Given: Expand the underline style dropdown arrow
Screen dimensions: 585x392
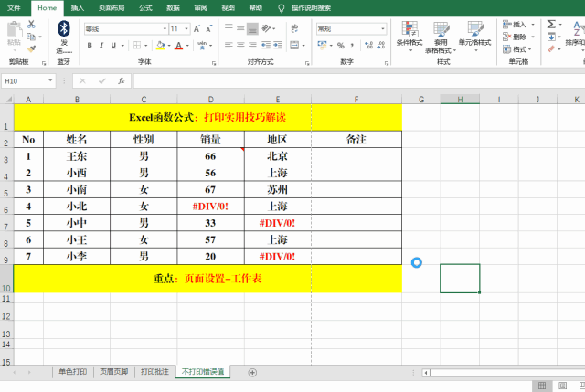Looking at the screenshot, I should [122, 46].
